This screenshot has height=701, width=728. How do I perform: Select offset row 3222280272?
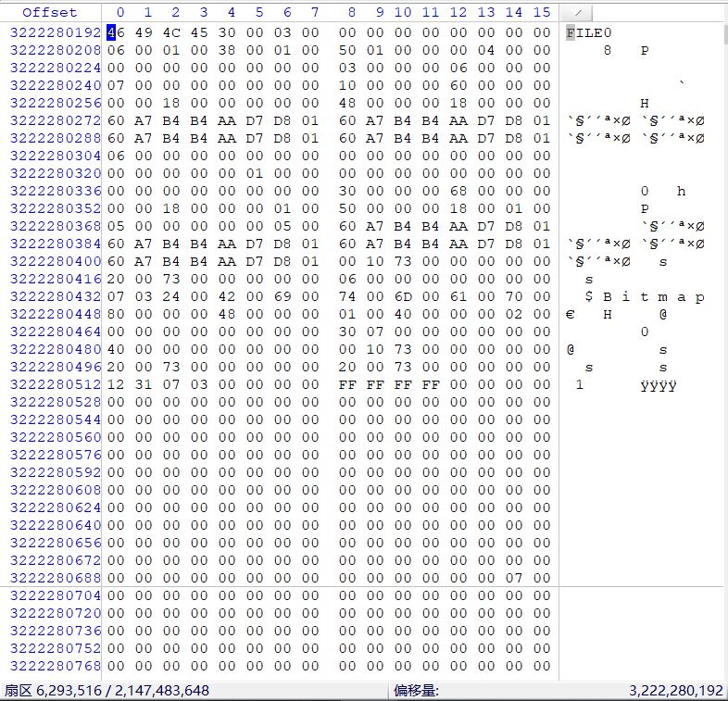pyautogui.click(x=56, y=120)
